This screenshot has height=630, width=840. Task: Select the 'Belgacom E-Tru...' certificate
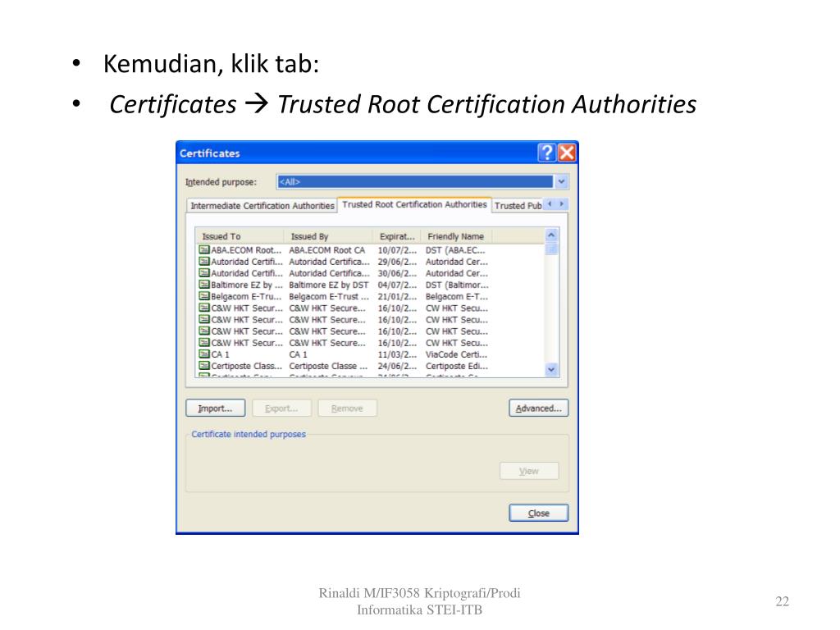[x=246, y=297]
